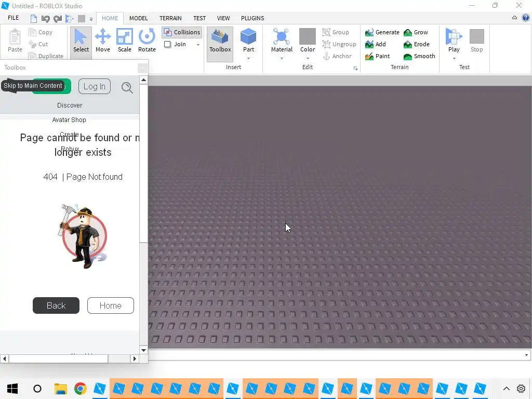Switch to the MODEL tab
Viewport: 532px width, 399px height.
tap(138, 18)
